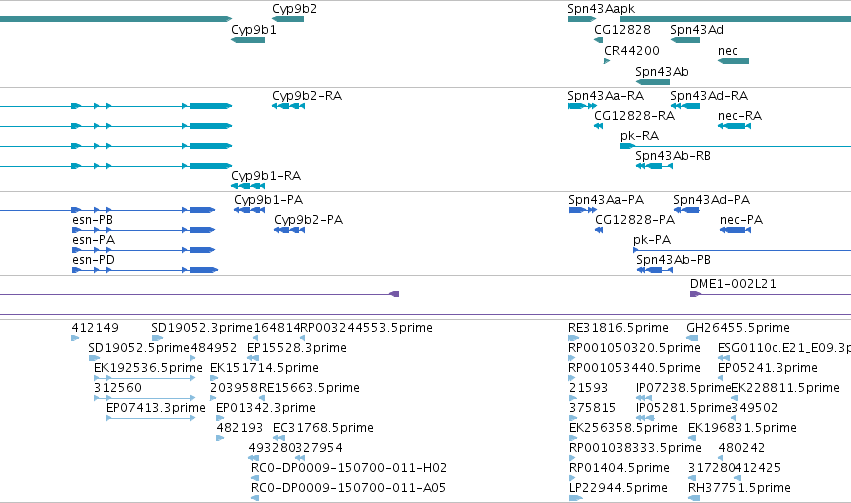Select the CG12828-RA transcript
This screenshot has height=503, width=851.
[599, 126]
